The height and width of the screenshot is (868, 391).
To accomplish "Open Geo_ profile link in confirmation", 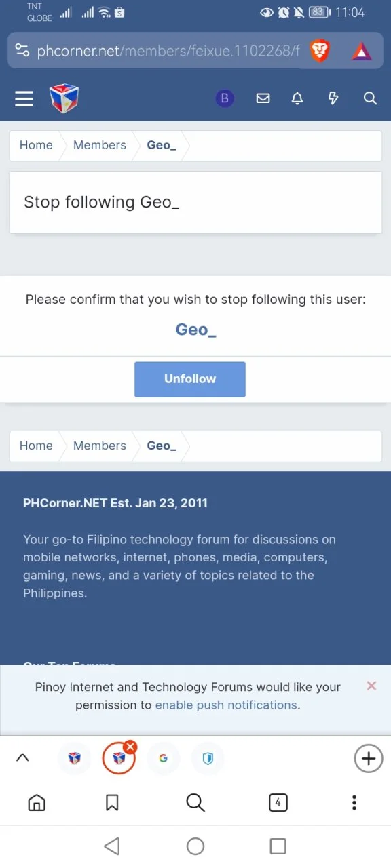I will (x=196, y=330).
